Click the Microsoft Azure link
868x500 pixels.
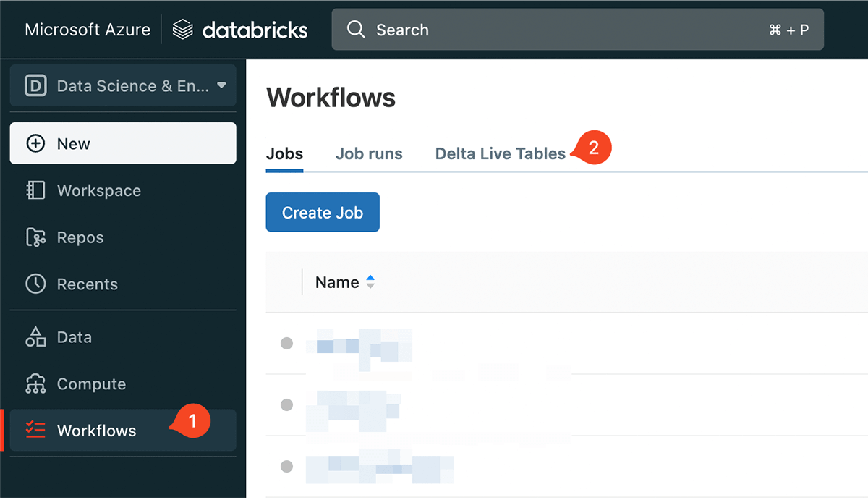click(x=88, y=30)
